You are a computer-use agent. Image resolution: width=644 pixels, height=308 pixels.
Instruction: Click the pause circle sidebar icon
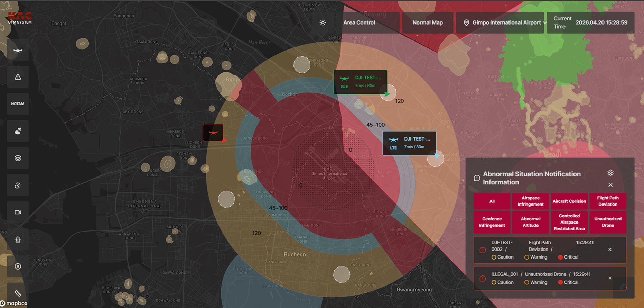pyautogui.click(x=18, y=266)
